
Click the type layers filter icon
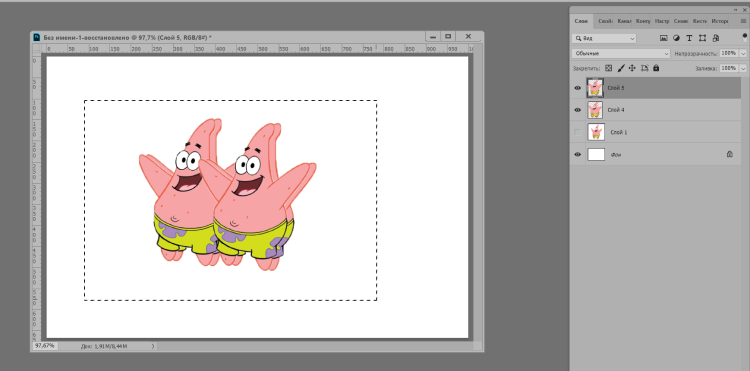click(689, 38)
